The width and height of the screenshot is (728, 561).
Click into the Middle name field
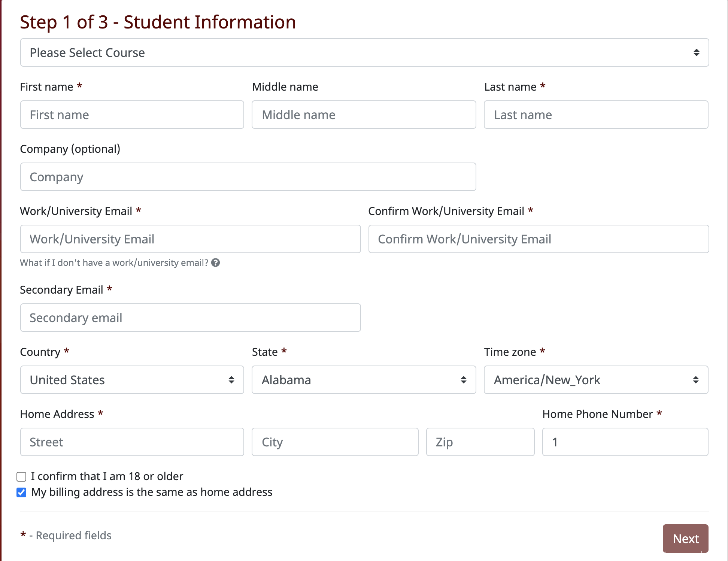(x=363, y=115)
